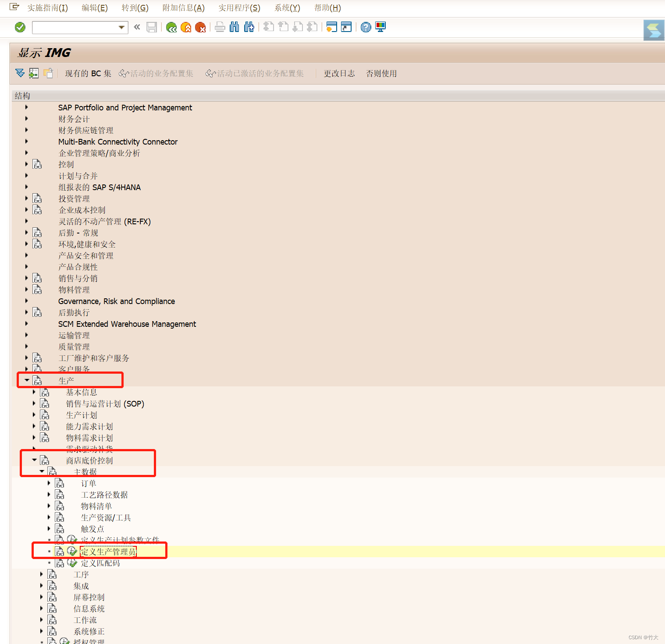
Task: Expand the 订单 node arrow
Action: point(49,483)
